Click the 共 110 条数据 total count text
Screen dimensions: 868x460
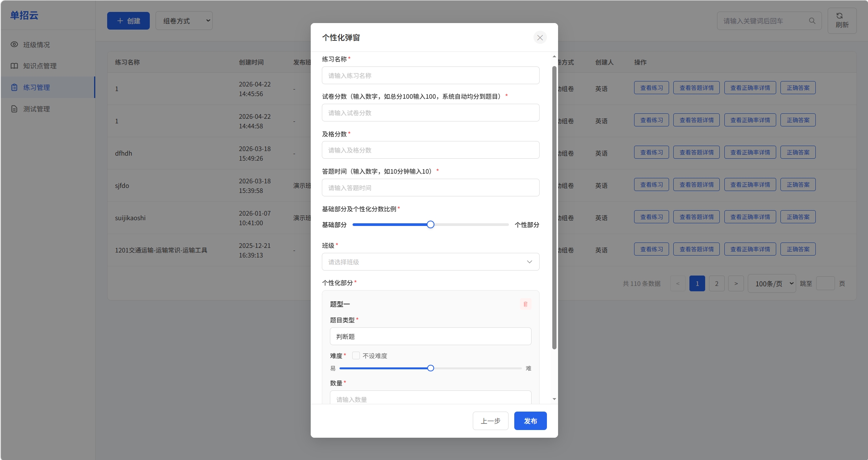pos(641,284)
